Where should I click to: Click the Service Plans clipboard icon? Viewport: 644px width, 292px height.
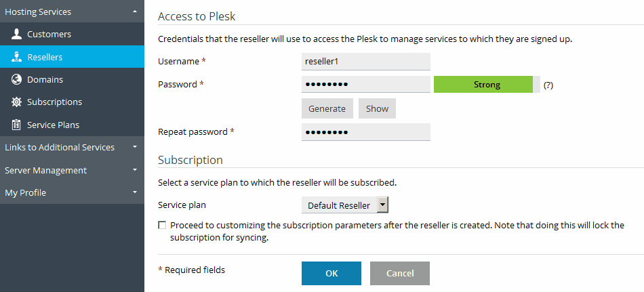tap(16, 125)
